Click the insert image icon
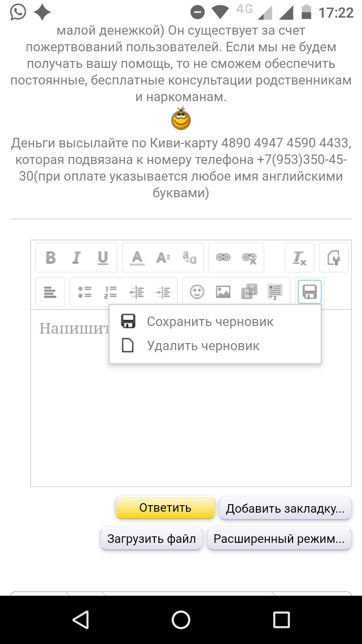 pyautogui.click(x=223, y=292)
